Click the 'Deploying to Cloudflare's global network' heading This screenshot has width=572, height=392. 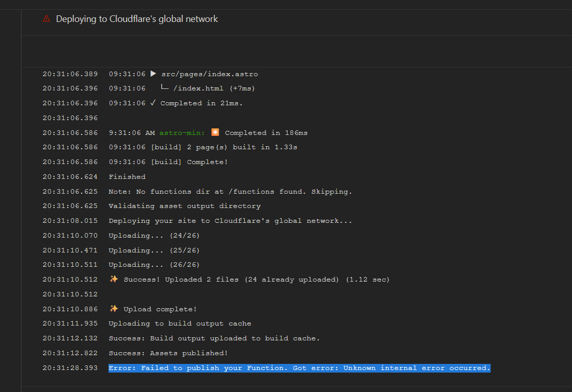pyautogui.click(x=137, y=19)
